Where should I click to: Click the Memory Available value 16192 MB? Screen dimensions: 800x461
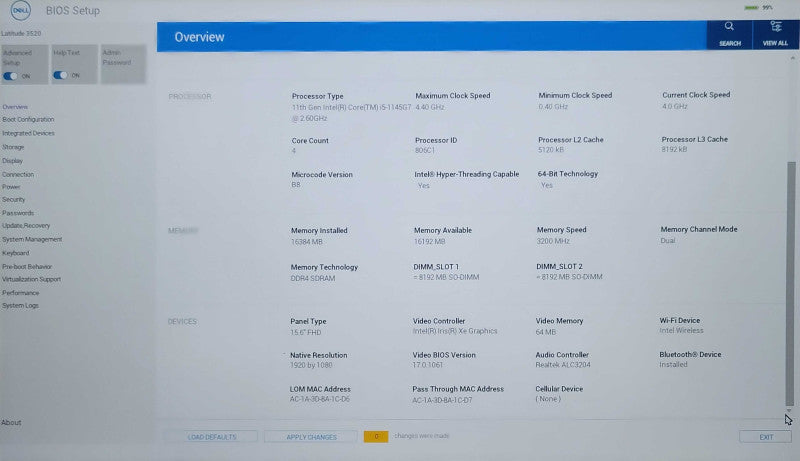tap(430, 242)
